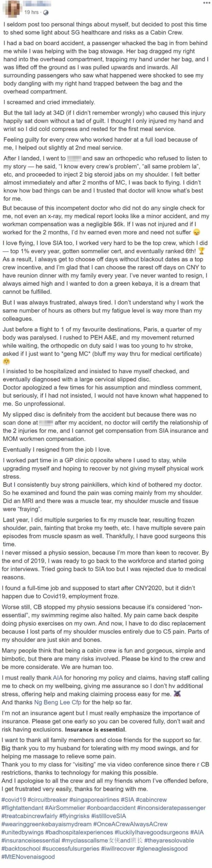Open the #MtENovenaisgood hashtag
This screenshot has width=212, height=868.
pyautogui.click(x=28, y=857)
